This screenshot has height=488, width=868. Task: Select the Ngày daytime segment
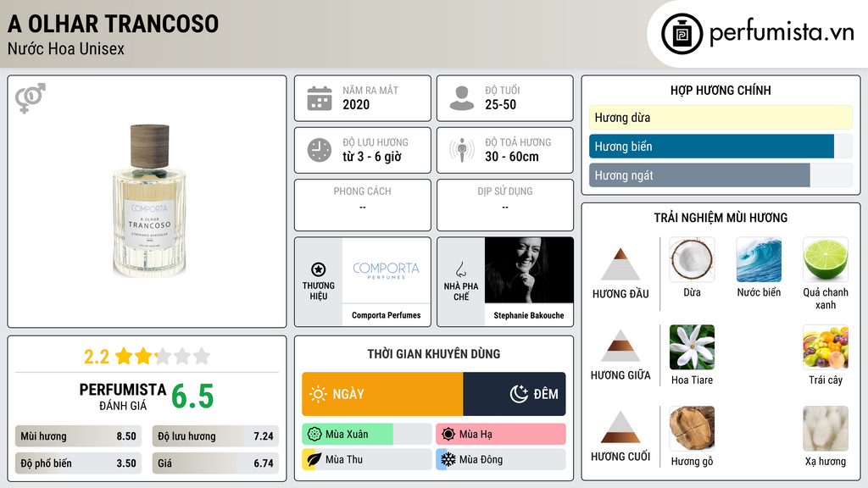pyautogui.click(x=382, y=394)
